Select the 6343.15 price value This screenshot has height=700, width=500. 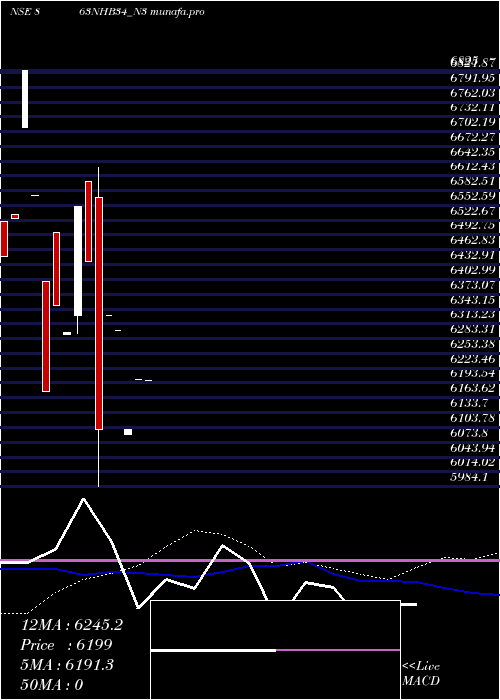click(472, 300)
